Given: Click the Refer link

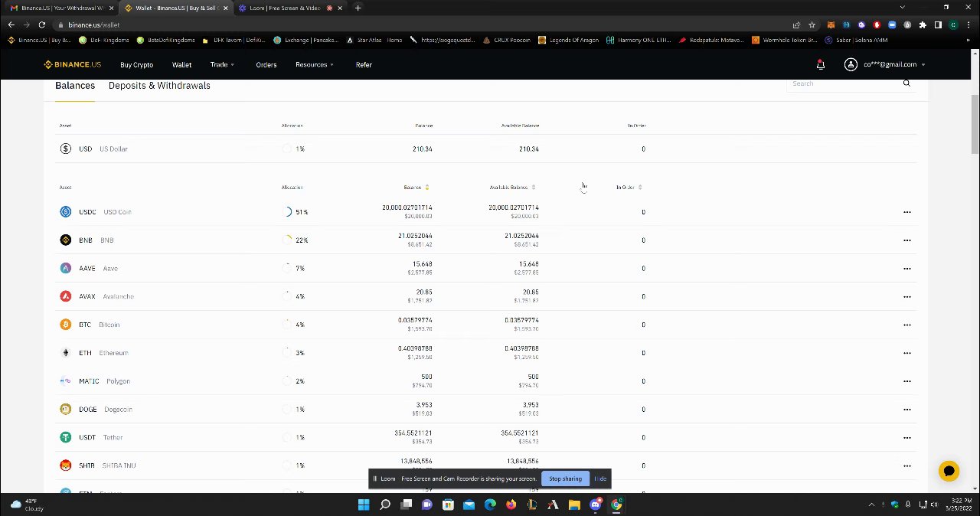Looking at the screenshot, I should tap(364, 64).
